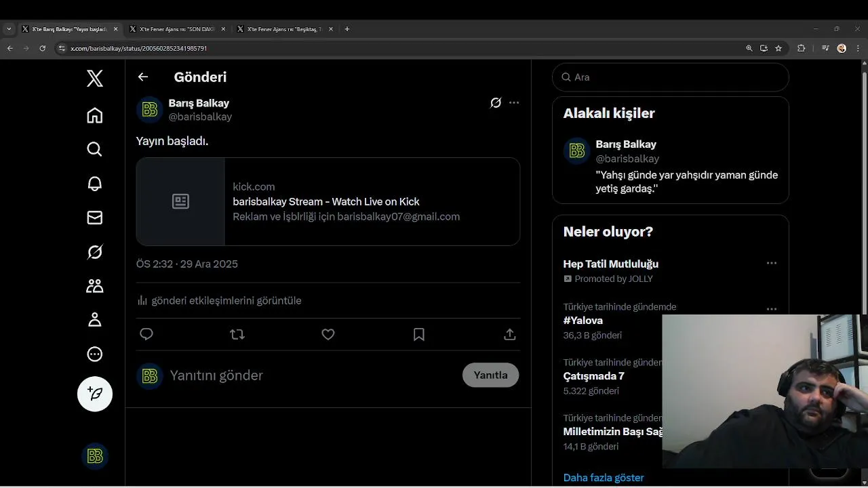The image size is (868, 488).
Task: Click zoom magnifier icon in address bar
Action: [x=749, y=48]
